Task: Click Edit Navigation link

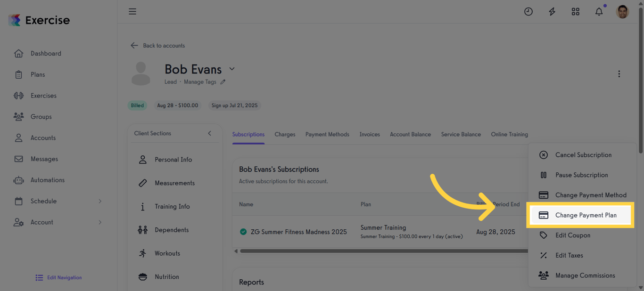Action: click(x=58, y=278)
